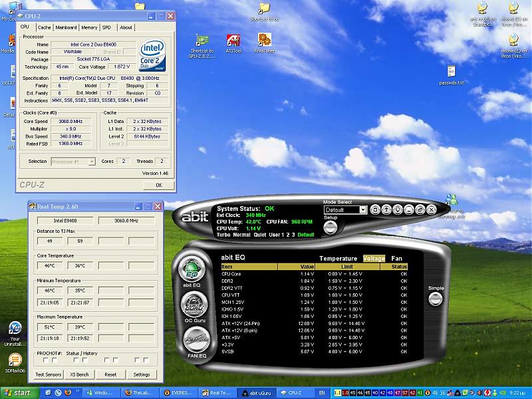532x399 pixels.
Task: Click the Core Voltage 1.672 V field
Action: point(122,67)
